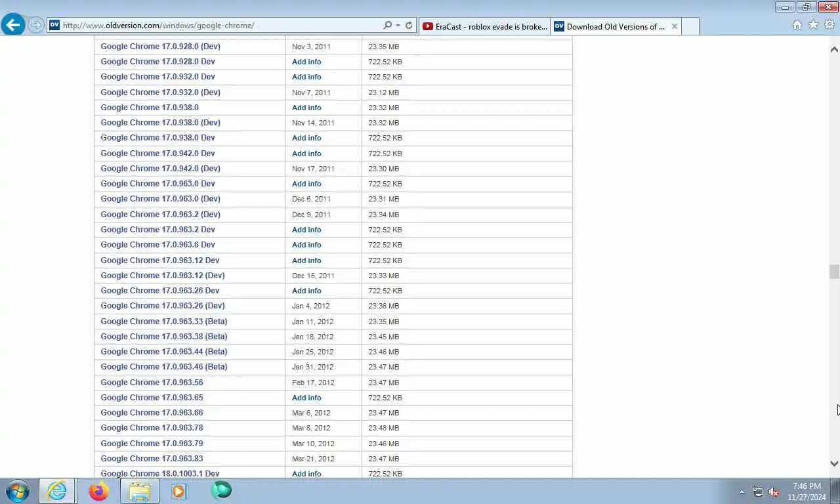
Task: Open Google Chrome 17.0.963.83 link
Action: tap(152, 459)
